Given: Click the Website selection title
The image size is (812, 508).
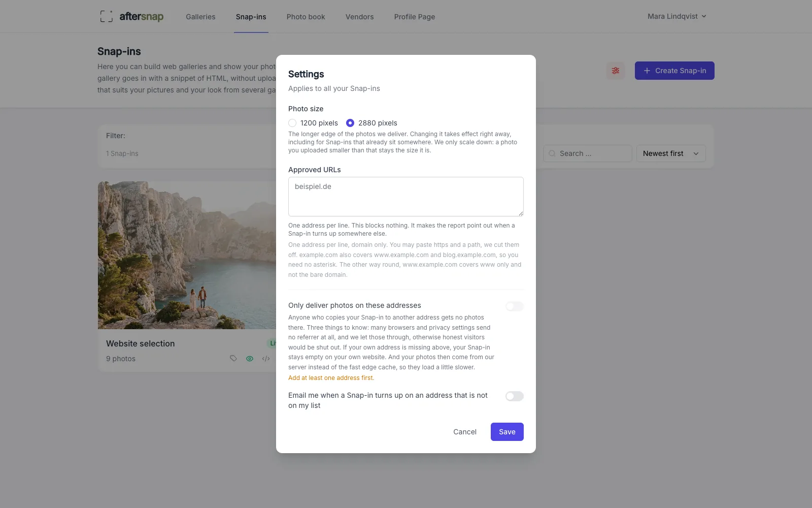Looking at the screenshot, I should [x=141, y=343].
